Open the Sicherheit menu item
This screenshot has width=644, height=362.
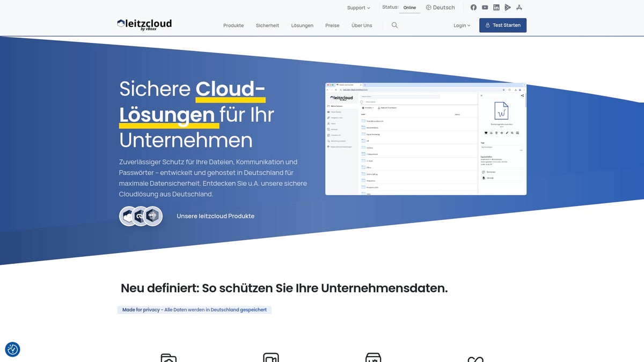click(267, 25)
